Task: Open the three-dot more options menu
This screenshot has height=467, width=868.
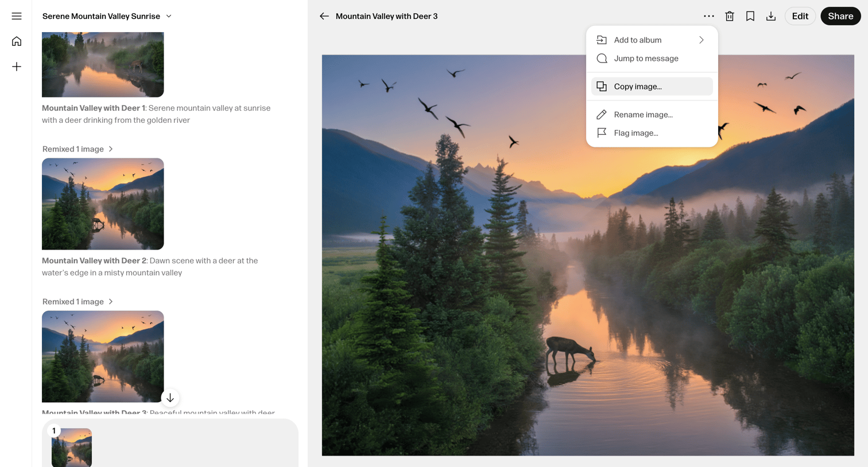Action: (709, 16)
